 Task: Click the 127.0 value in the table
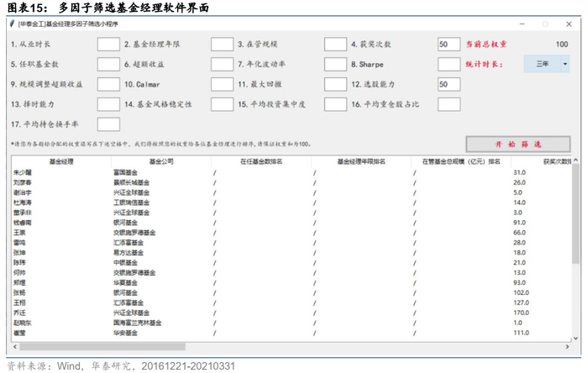(522, 303)
